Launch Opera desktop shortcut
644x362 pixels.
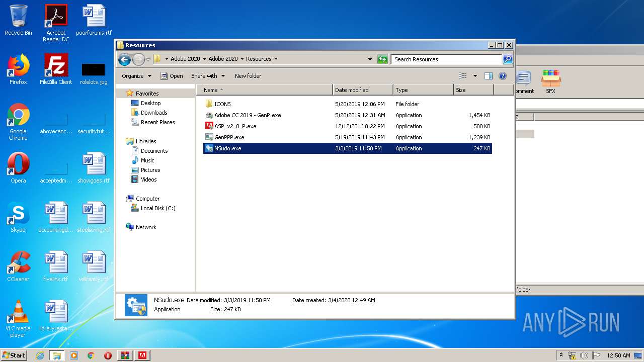click(18, 168)
